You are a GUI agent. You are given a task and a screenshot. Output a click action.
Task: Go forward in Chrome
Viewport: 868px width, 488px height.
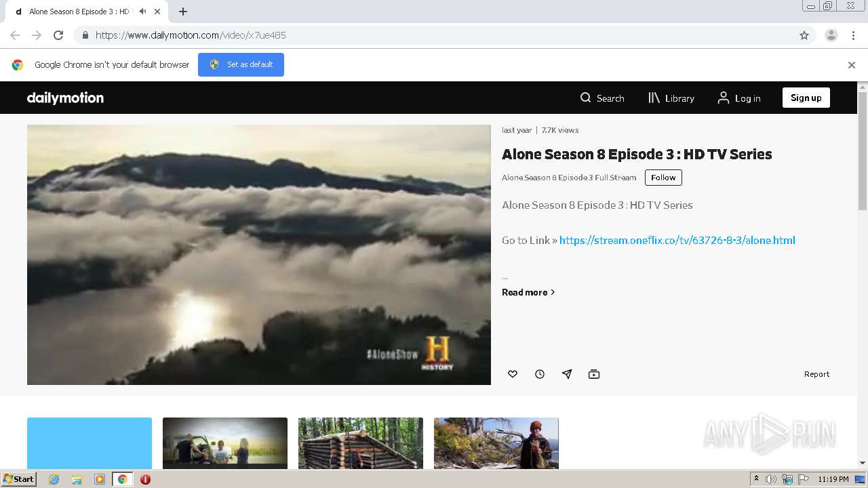coord(37,35)
